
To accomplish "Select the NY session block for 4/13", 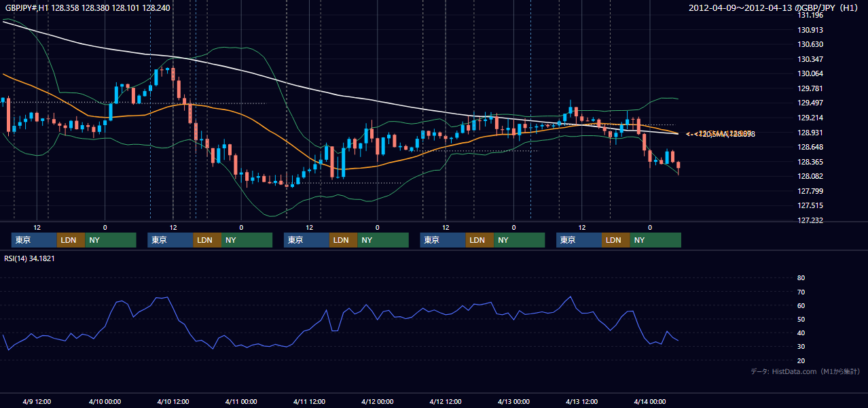I will click(x=655, y=240).
